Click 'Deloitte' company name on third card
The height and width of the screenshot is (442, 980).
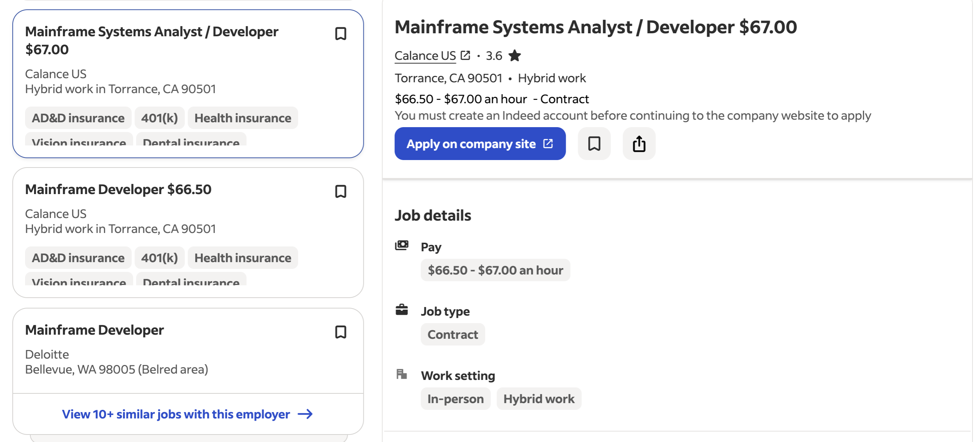tap(47, 354)
